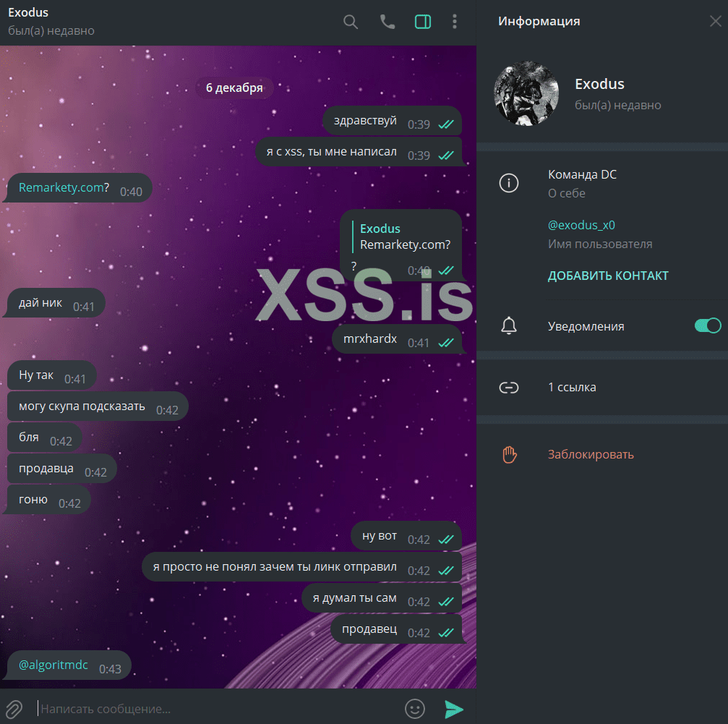728x724 pixels.
Task: Open the emoji smiley picker
Action: tap(415, 709)
